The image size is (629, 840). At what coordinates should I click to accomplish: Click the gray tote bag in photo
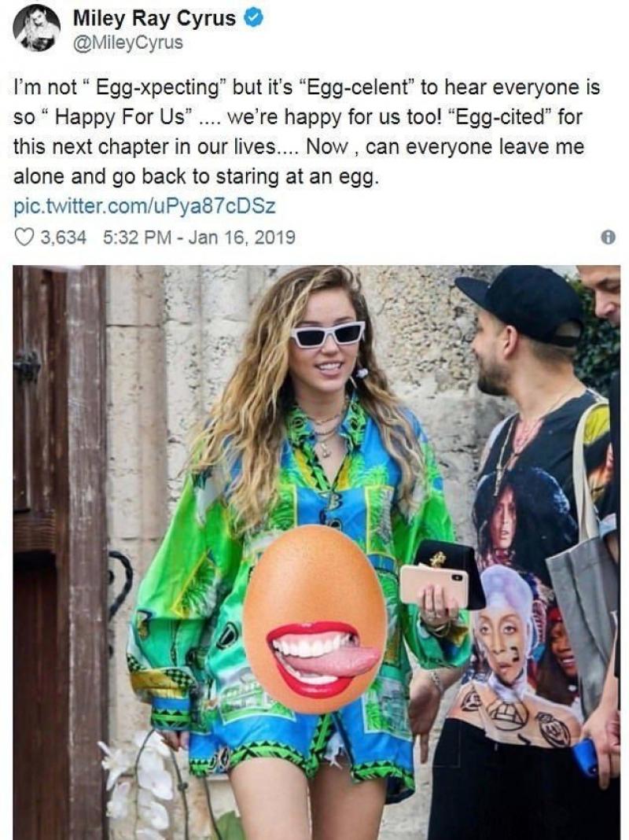click(581, 606)
